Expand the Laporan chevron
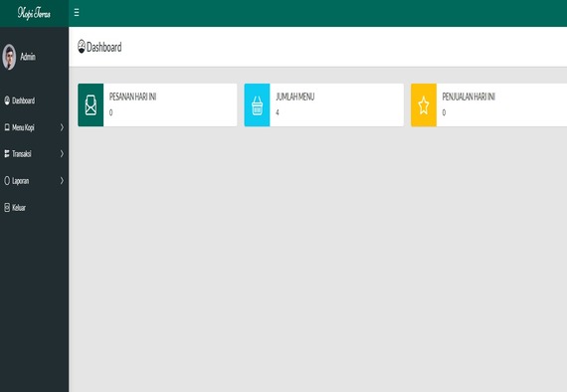The width and height of the screenshot is (567, 392). (62, 180)
